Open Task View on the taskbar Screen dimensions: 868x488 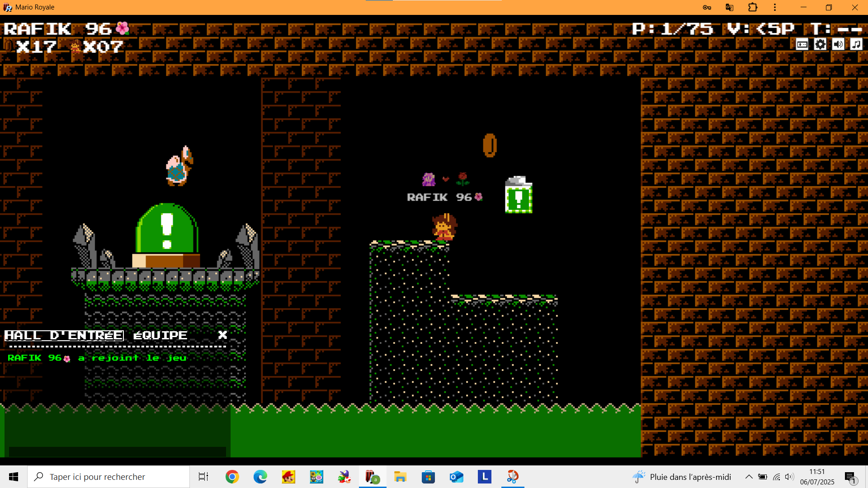coord(203,477)
